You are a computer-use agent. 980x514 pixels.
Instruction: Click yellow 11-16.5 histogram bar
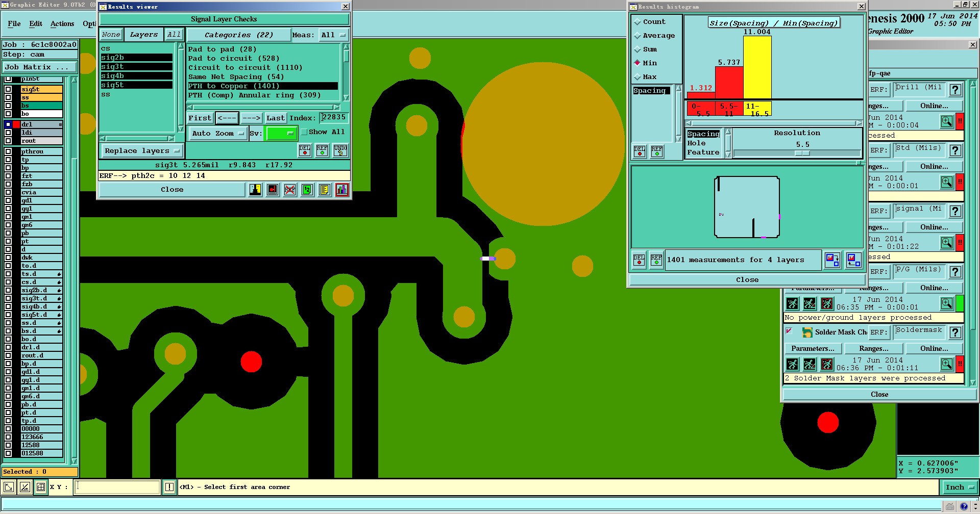(x=757, y=67)
